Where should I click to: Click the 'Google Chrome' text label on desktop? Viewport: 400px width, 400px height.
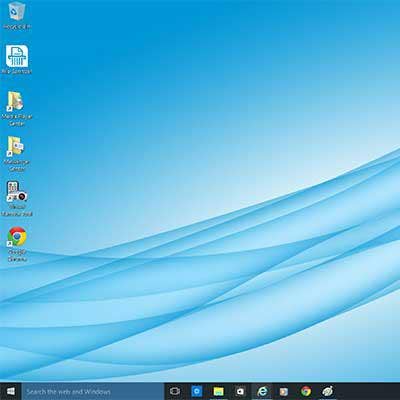click(17, 255)
